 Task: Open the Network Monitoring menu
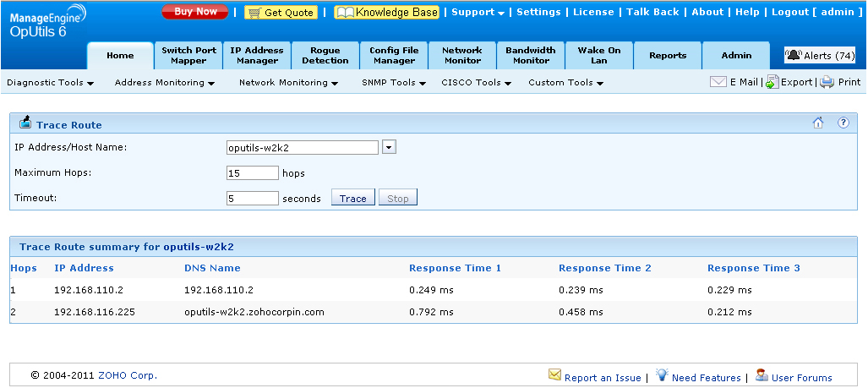[288, 83]
